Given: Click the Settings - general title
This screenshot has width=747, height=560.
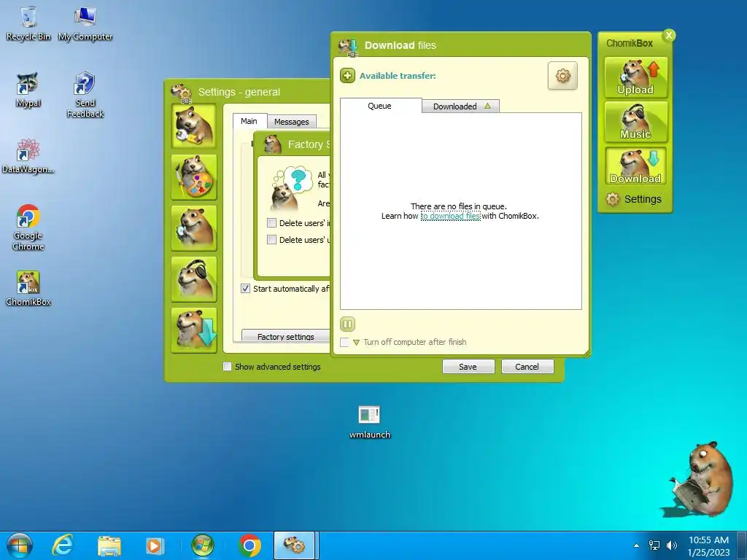Looking at the screenshot, I should pyautogui.click(x=239, y=92).
